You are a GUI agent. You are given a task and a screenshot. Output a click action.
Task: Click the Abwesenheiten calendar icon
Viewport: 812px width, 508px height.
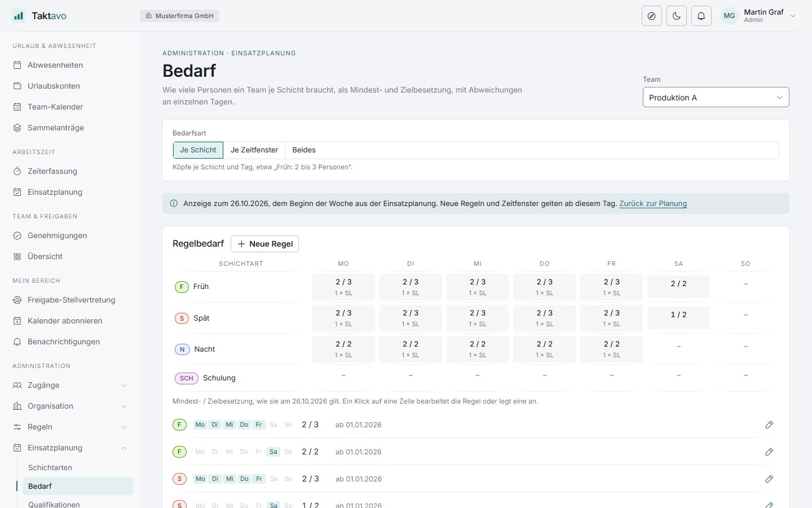(17, 65)
